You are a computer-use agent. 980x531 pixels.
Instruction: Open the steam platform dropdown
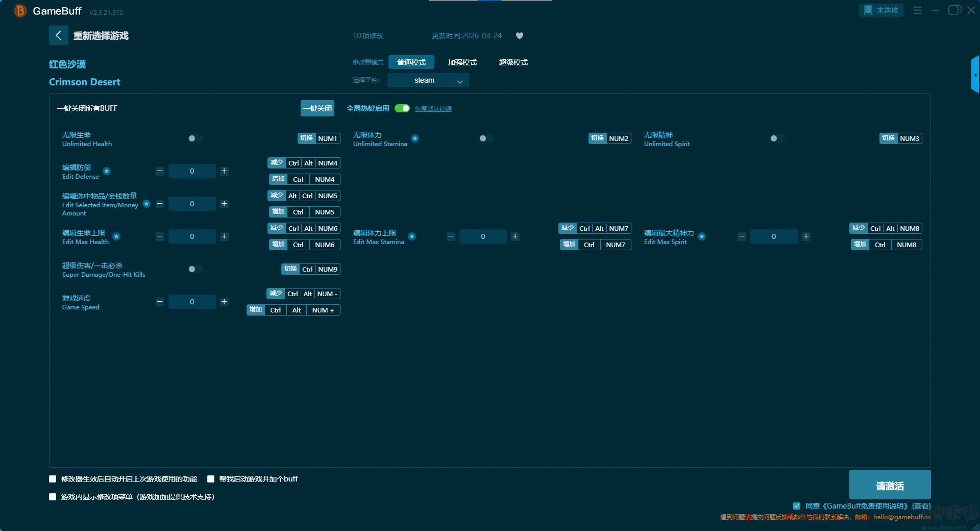pos(428,81)
